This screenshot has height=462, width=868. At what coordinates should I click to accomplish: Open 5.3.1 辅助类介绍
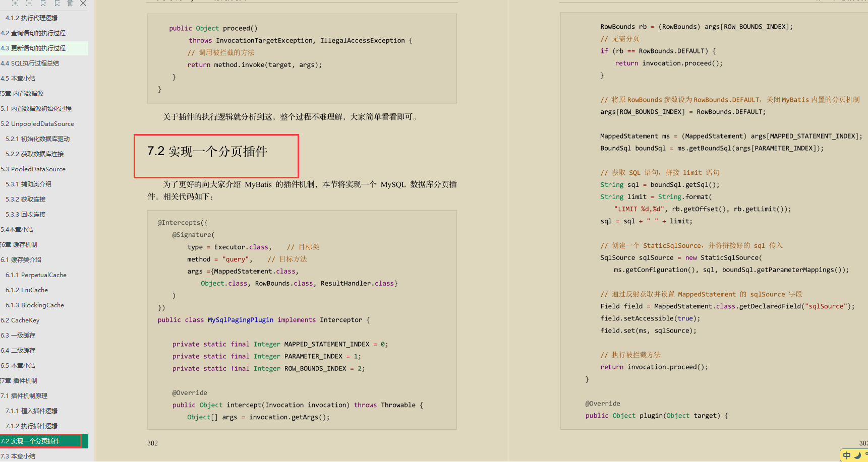point(29,184)
